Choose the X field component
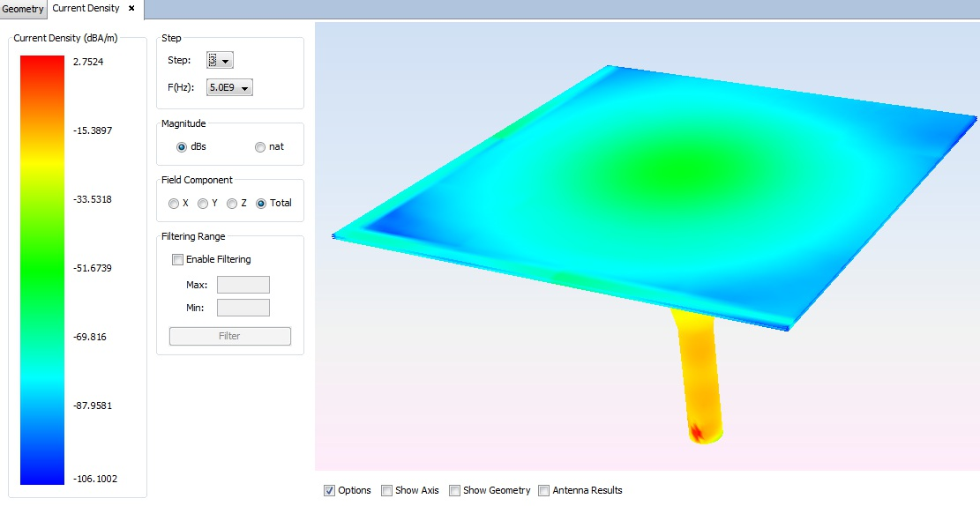The image size is (980, 506). click(x=174, y=204)
